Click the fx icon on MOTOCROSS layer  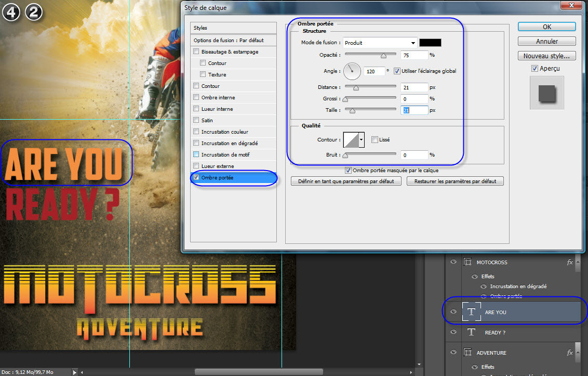pos(570,263)
